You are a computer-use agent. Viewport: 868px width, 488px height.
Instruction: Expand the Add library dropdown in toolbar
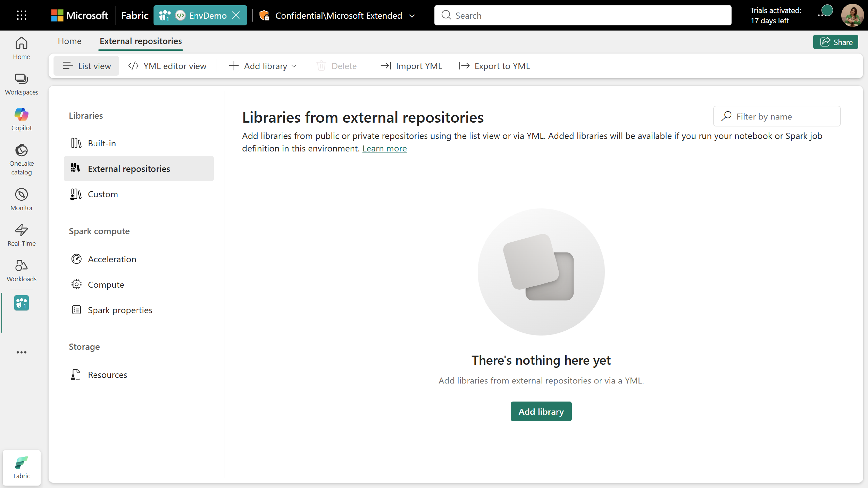[263, 66]
